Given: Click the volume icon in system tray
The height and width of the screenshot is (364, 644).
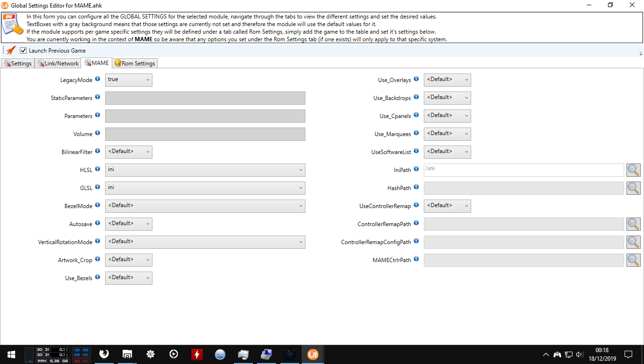Looking at the screenshot, I should click(580, 354).
